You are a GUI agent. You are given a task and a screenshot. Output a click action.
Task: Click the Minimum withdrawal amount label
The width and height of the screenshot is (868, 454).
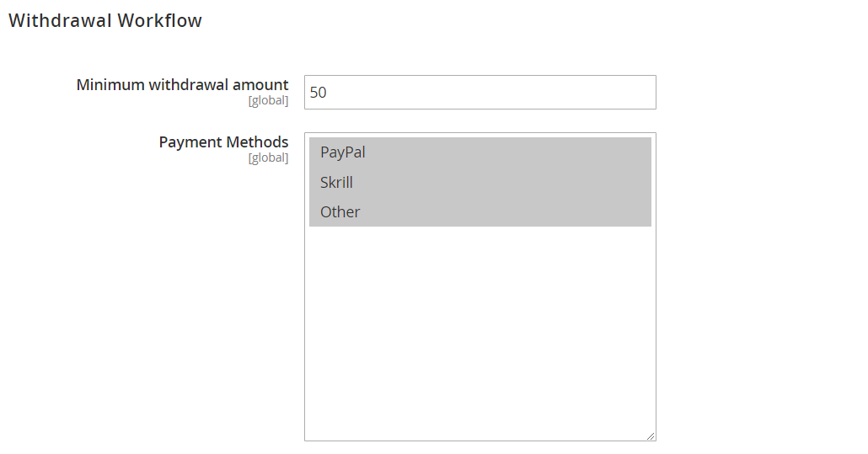tap(182, 84)
